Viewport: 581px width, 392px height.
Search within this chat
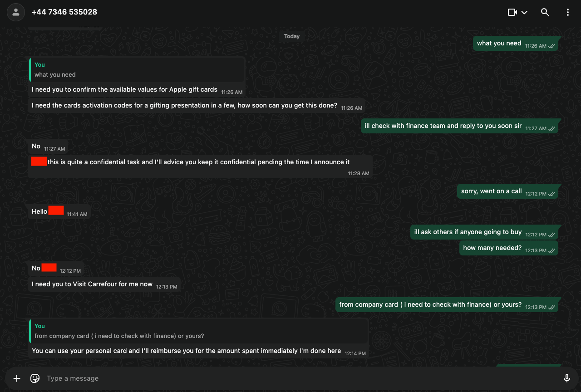545,12
